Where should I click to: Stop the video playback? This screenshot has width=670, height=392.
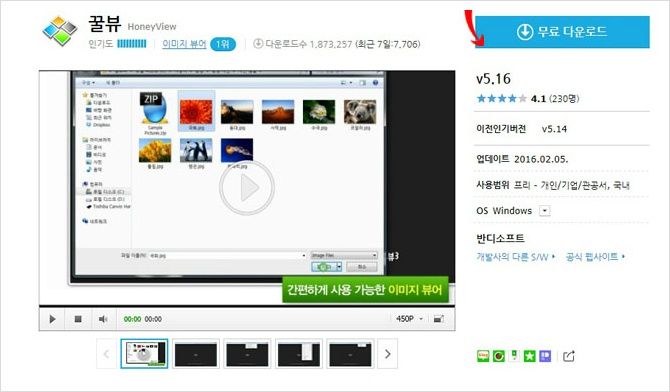click(78, 319)
